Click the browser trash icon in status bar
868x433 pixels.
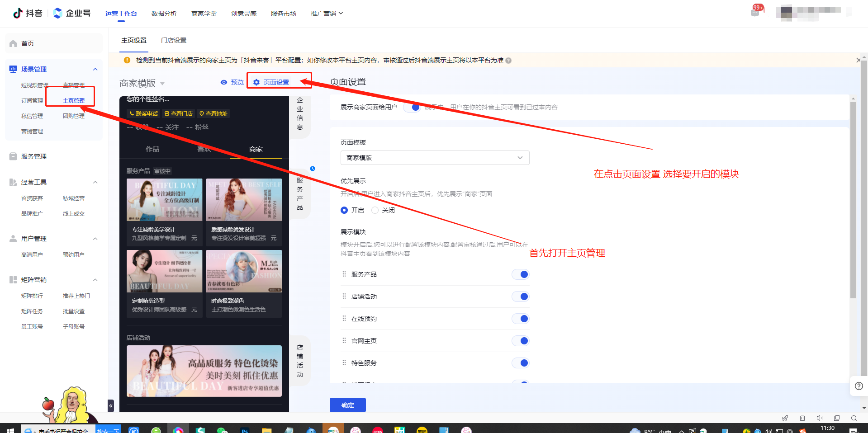tap(802, 418)
